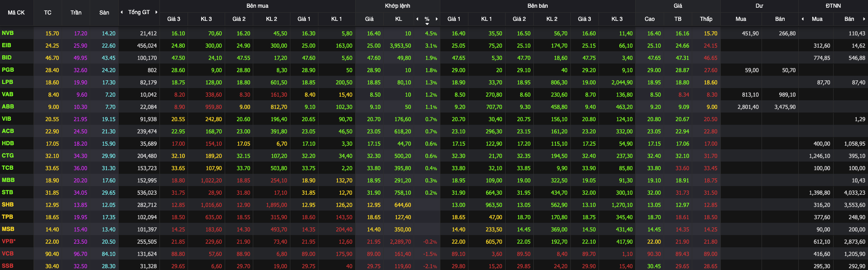Open stock symbol TPB
This screenshot has height=270, width=868.
[7, 217]
